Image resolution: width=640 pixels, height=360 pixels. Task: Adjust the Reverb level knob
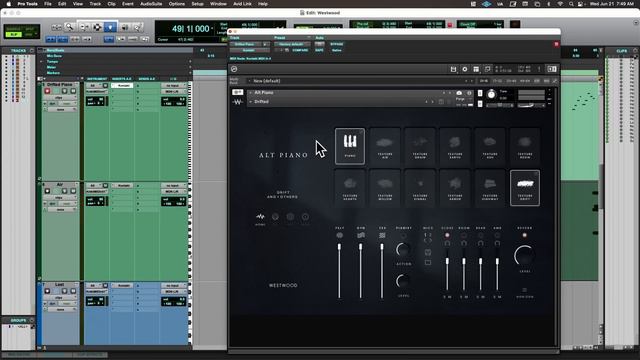524,256
